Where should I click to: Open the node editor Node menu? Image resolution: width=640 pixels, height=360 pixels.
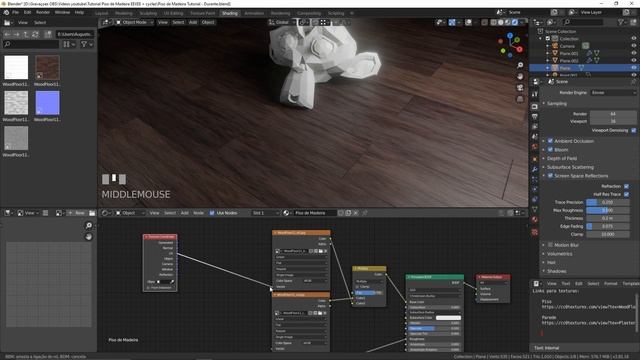[x=198, y=213]
